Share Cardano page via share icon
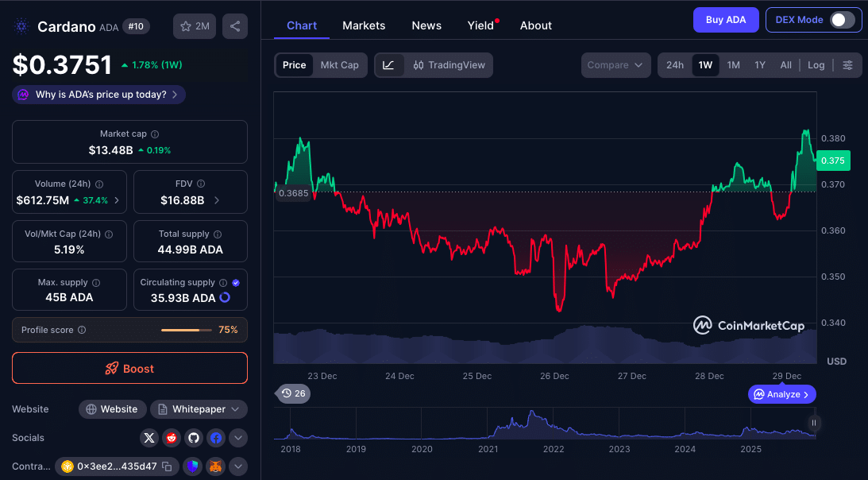 pos(235,26)
